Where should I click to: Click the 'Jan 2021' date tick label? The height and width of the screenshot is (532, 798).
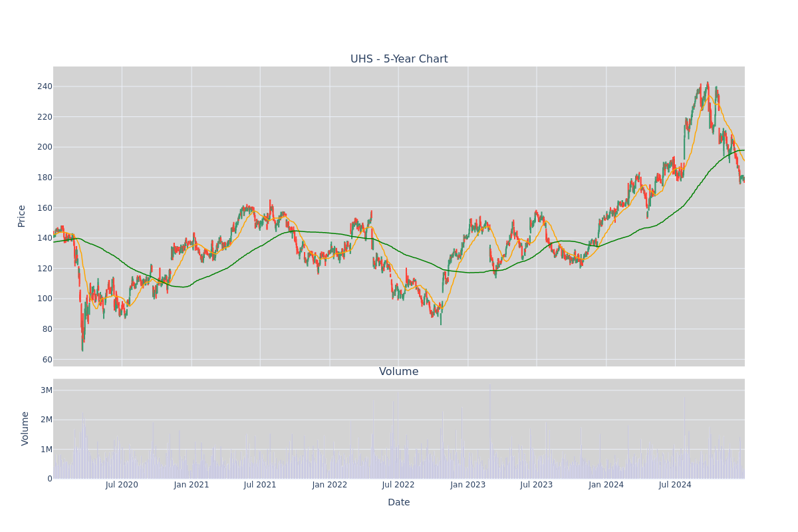tap(192, 485)
